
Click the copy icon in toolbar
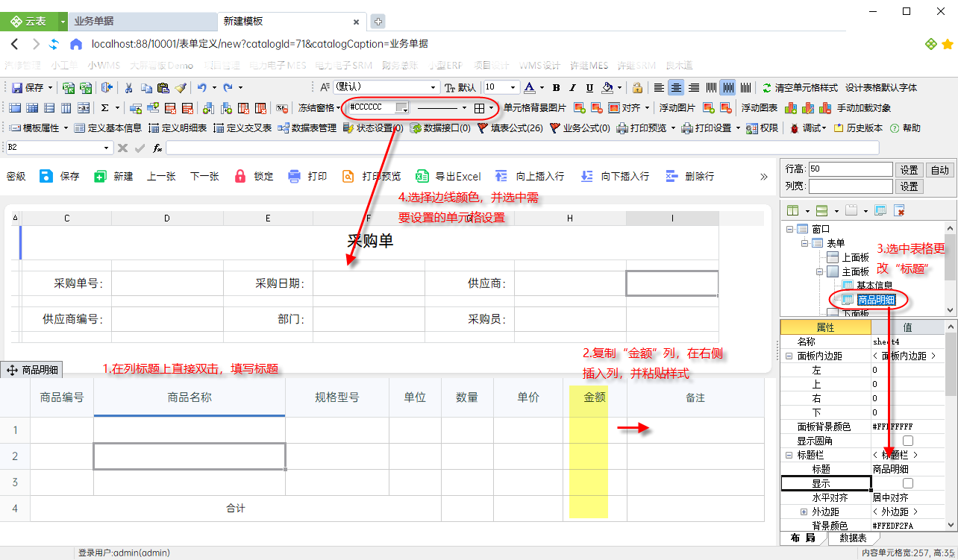point(146,87)
